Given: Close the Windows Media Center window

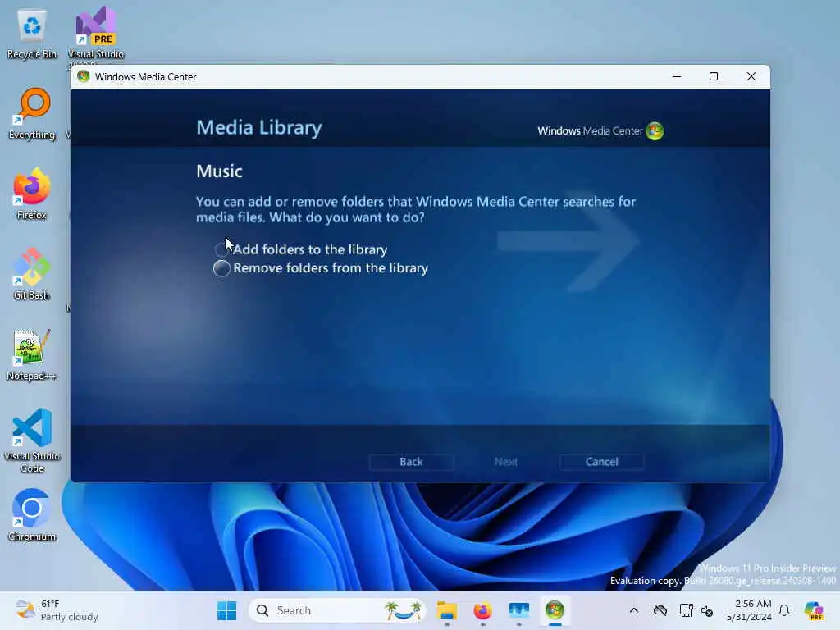Looking at the screenshot, I should click(751, 76).
